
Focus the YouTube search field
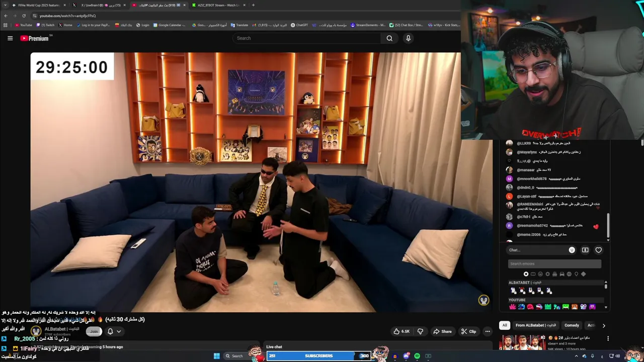307,38
